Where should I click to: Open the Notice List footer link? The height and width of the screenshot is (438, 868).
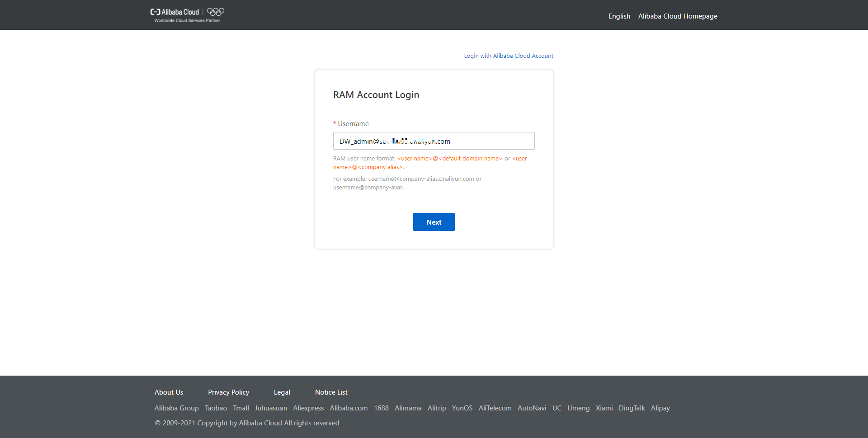pos(331,392)
